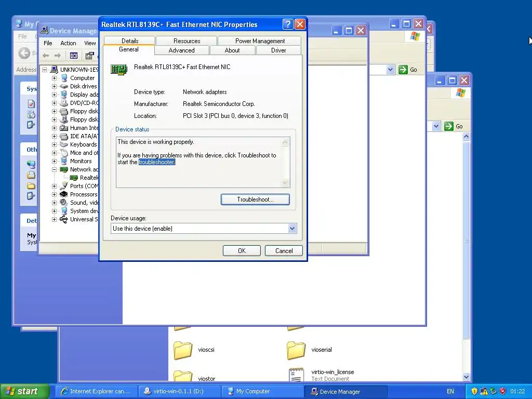Click the red security shield tray icon
The width and height of the screenshot is (532, 399).
coord(502,392)
